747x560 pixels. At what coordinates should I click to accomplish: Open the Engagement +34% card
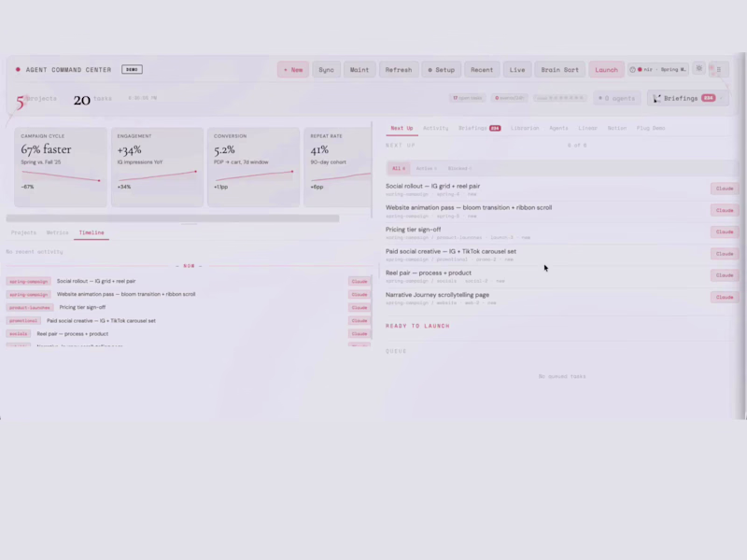[157, 167]
